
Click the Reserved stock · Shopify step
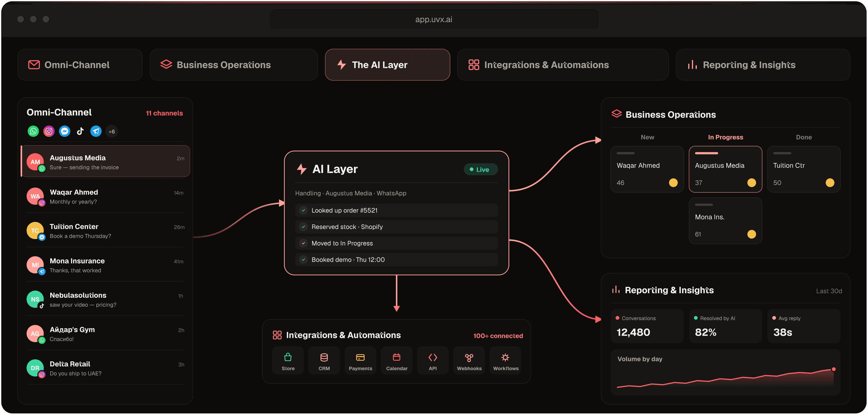(396, 227)
